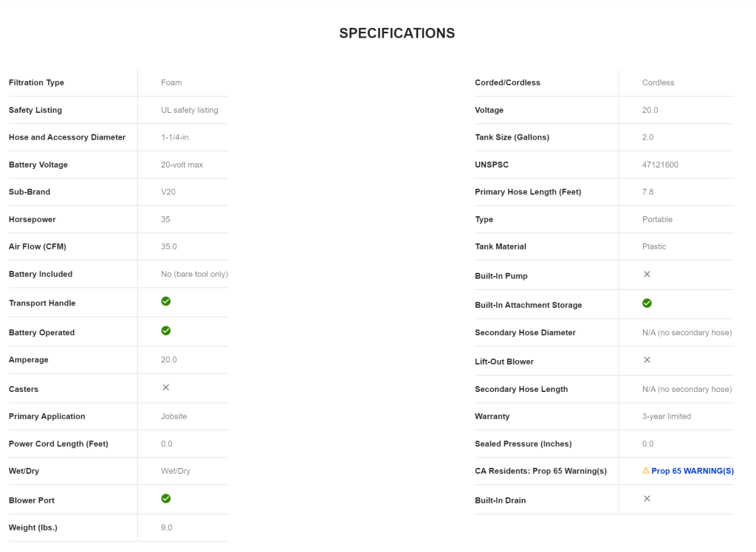
Task: Click the Built-In Pump X mark icon
Action: tap(647, 274)
